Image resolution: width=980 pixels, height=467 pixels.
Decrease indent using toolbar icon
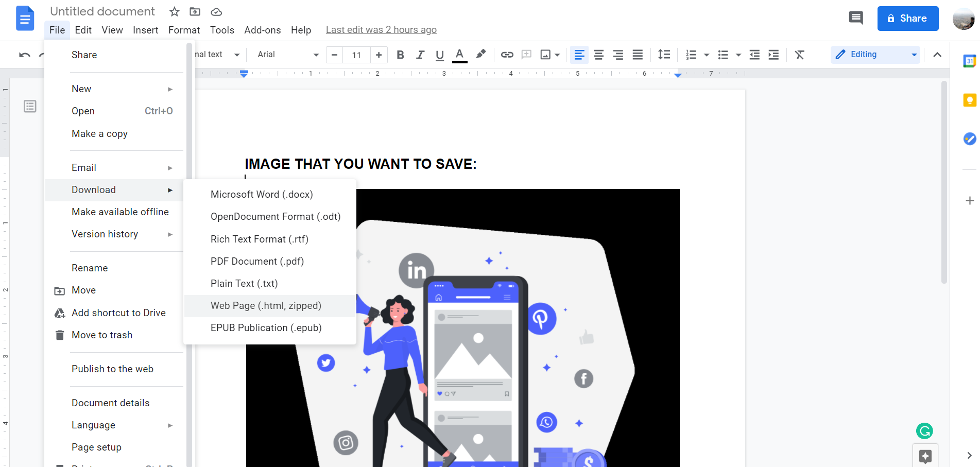(754, 55)
